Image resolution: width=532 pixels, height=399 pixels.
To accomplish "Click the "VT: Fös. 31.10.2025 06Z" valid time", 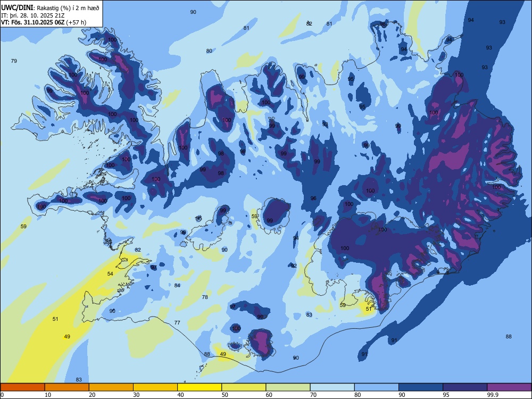I will tap(32, 22).
